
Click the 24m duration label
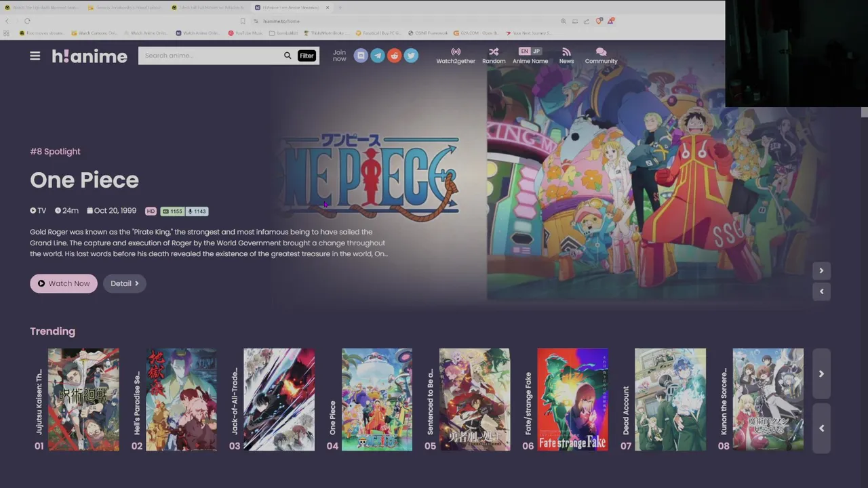66,211
